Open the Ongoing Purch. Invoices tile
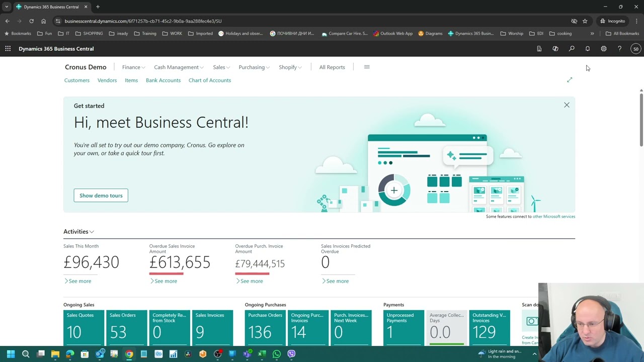The image size is (644, 362). pyautogui.click(x=308, y=328)
